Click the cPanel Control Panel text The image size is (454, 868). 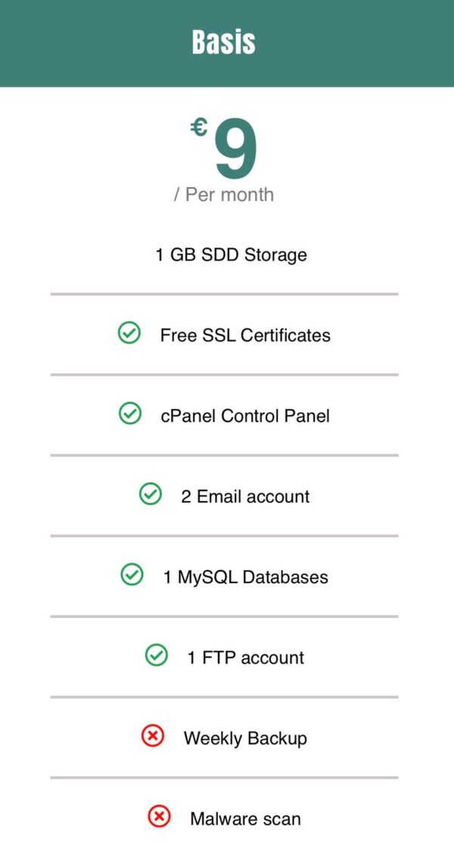click(245, 416)
